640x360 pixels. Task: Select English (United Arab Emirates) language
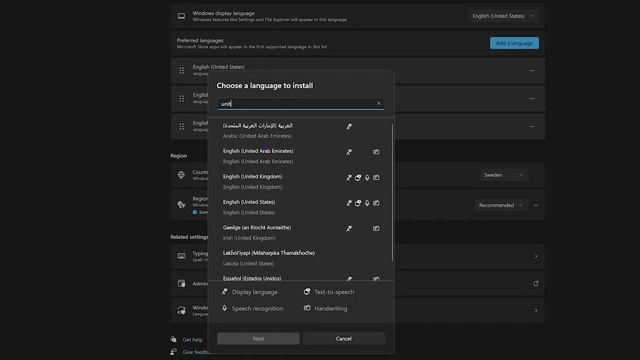point(300,156)
